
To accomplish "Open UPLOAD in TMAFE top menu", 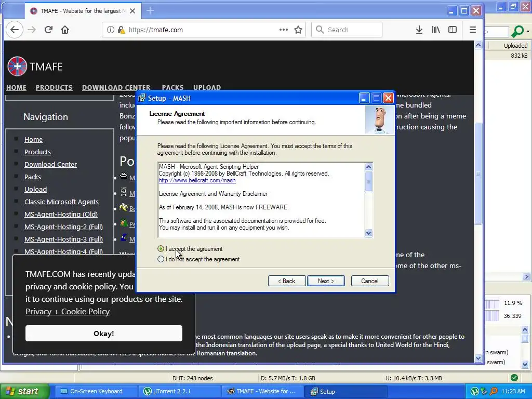I will tap(207, 87).
